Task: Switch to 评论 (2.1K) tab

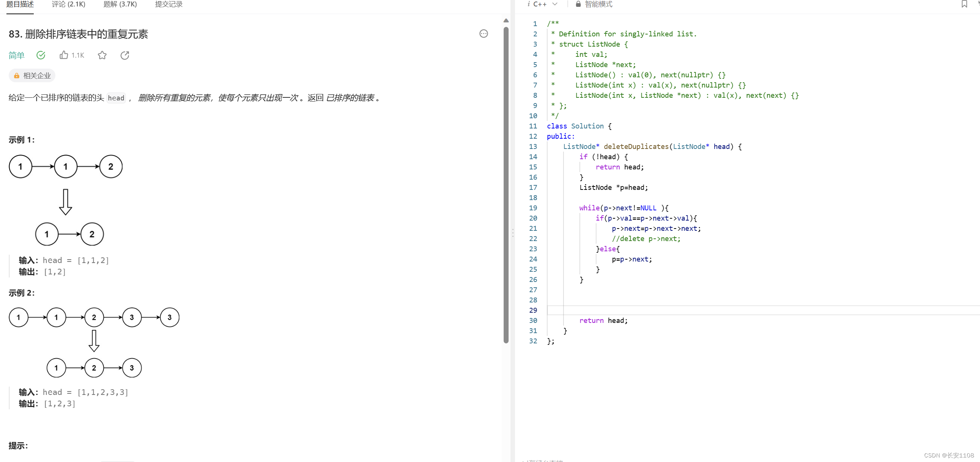Action: [x=69, y=4]
